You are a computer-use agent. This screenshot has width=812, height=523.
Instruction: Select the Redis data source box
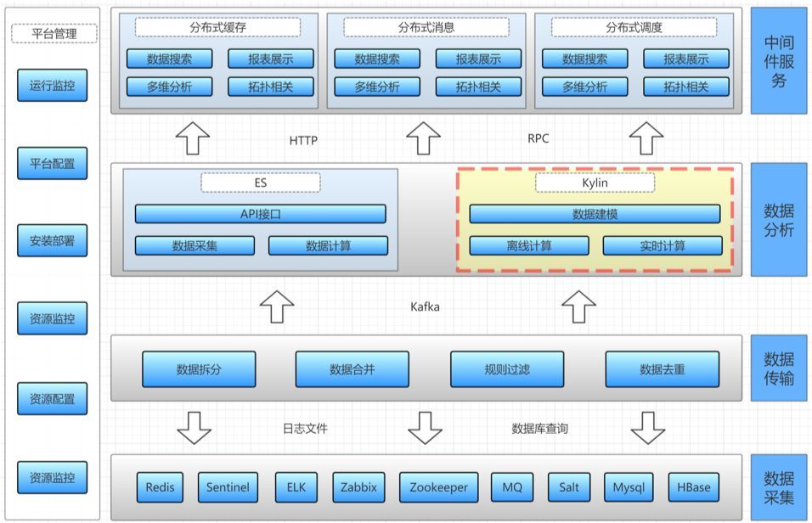(x=160, y=488)
